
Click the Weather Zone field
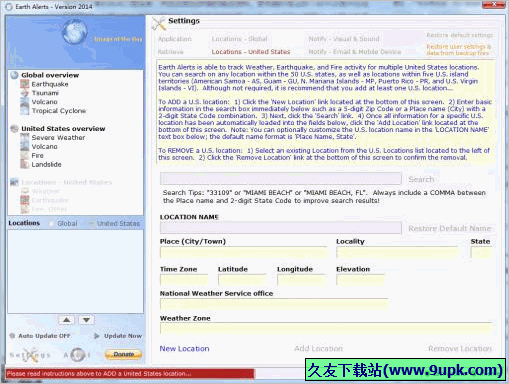(x=326, y=329)
